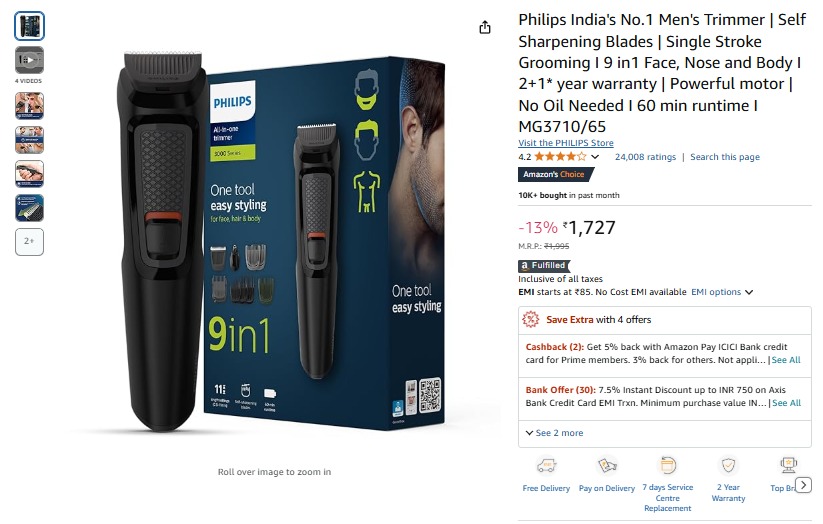Select the first product thumbnail with box

click(29, 26)
